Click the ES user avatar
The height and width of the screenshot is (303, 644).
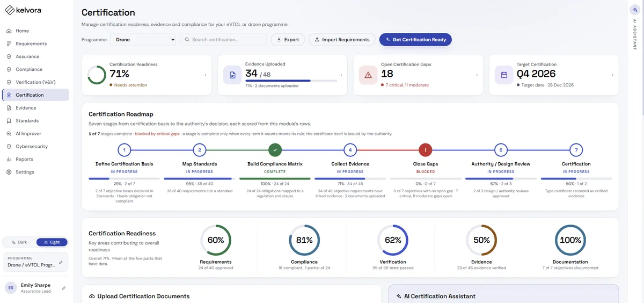pos(11,288)
